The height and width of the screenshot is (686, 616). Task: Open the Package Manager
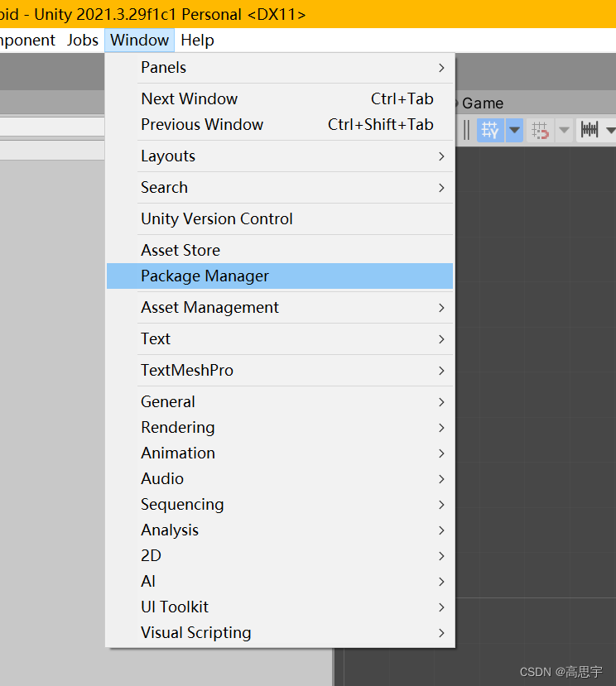[x=280, y=276]
